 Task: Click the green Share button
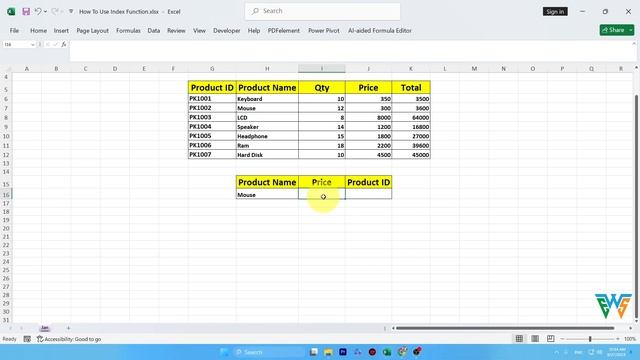click(x=613, y=30)
